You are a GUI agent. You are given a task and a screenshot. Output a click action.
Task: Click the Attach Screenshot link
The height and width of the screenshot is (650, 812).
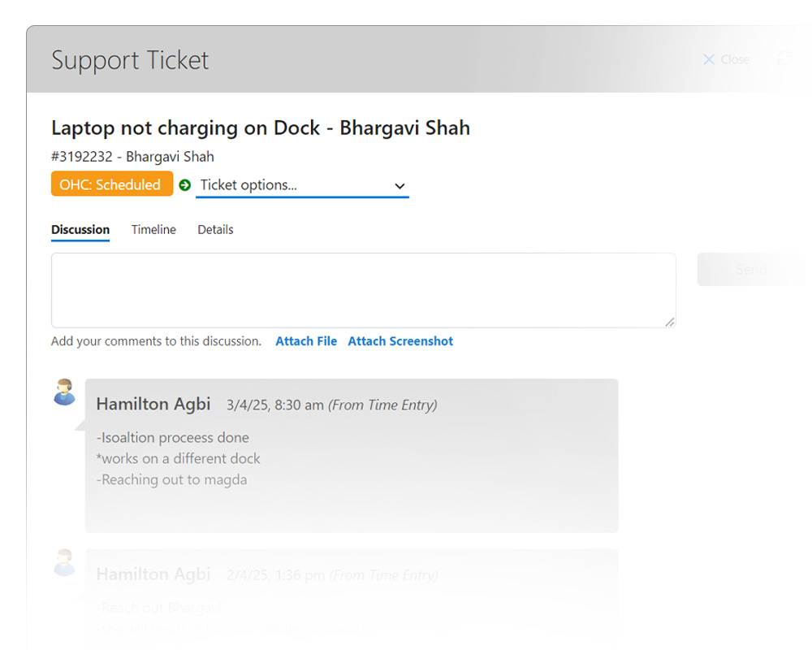(x=400, y=341)
